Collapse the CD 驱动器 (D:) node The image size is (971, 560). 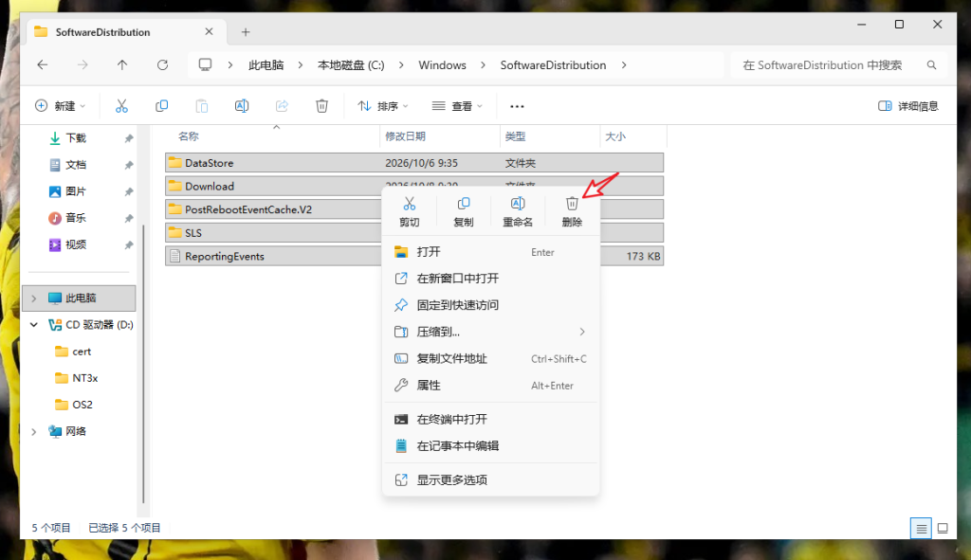tap(34, 325)
